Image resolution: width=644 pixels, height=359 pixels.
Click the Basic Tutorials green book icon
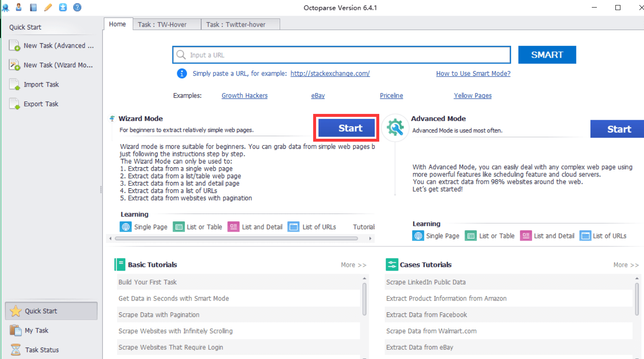[x=120, y=264]
